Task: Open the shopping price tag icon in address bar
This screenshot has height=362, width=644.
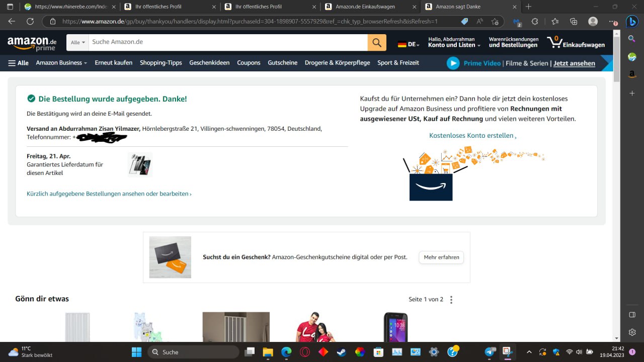Action: [464, 22]
